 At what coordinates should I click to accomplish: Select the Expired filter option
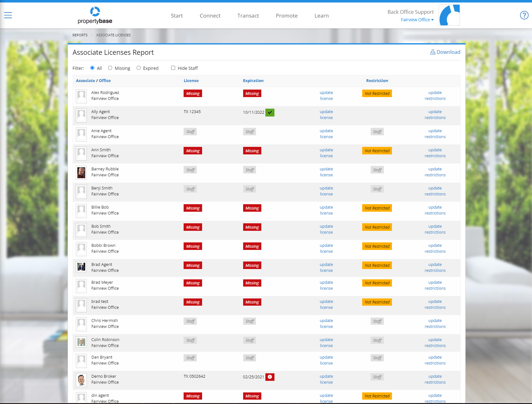click(x=138, y=68)
